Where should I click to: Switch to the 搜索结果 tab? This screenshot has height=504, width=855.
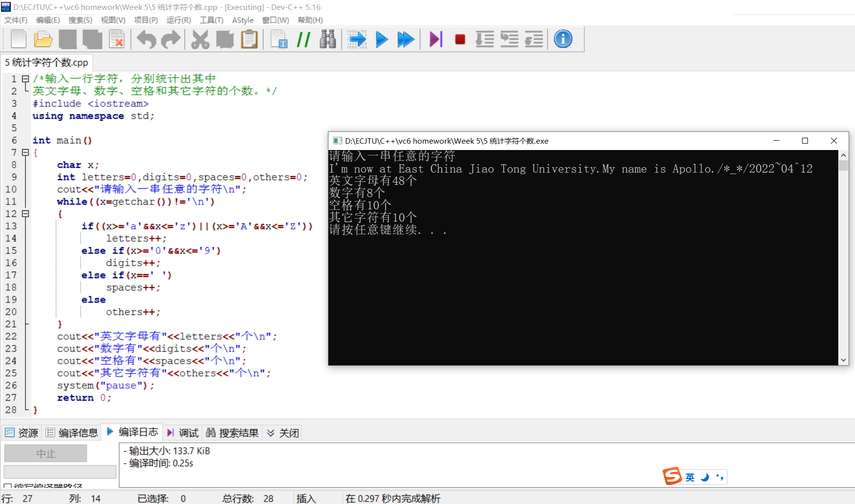point(232,433)
